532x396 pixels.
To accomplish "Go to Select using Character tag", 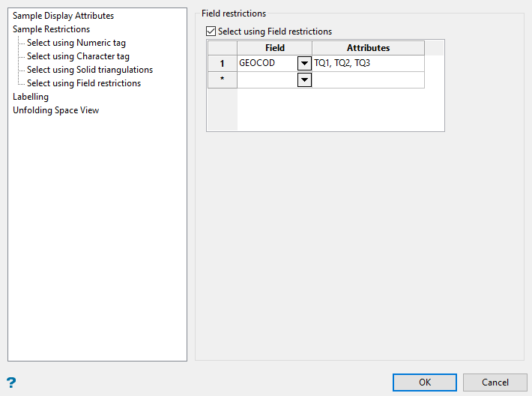I will click(x=78, y=56).
